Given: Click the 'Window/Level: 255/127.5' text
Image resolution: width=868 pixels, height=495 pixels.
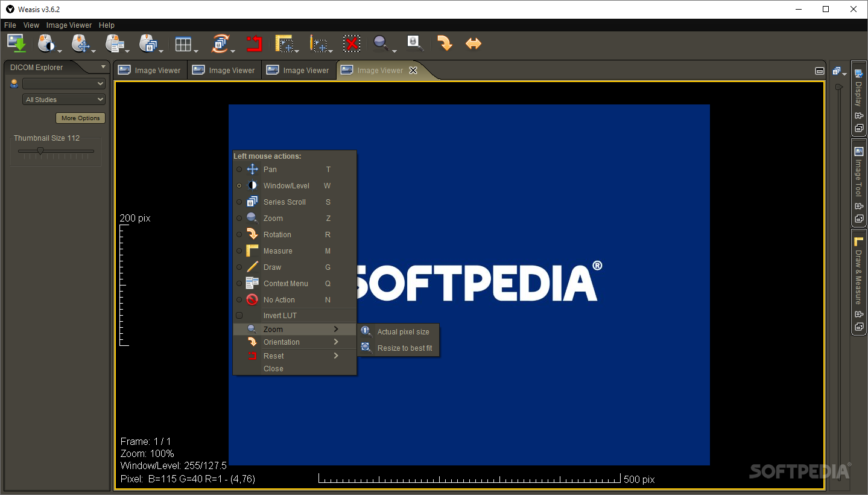Looking at the screenshot, I should tap(174, 466).
